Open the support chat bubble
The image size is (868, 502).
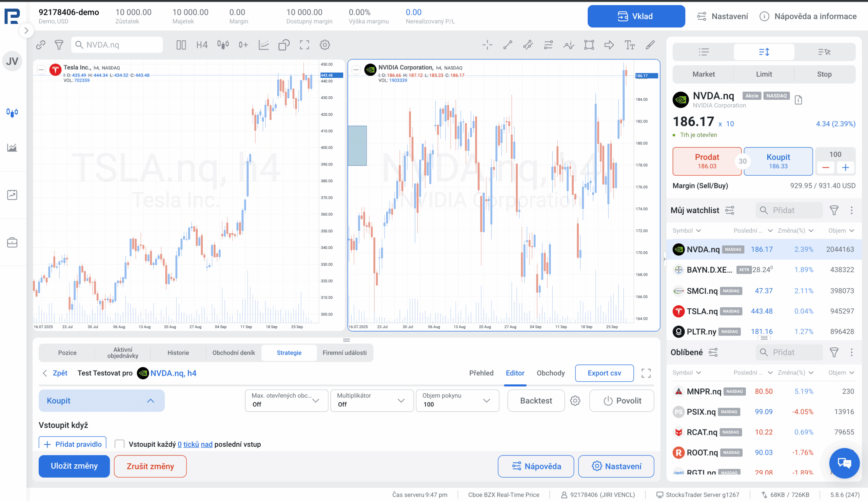844,463
